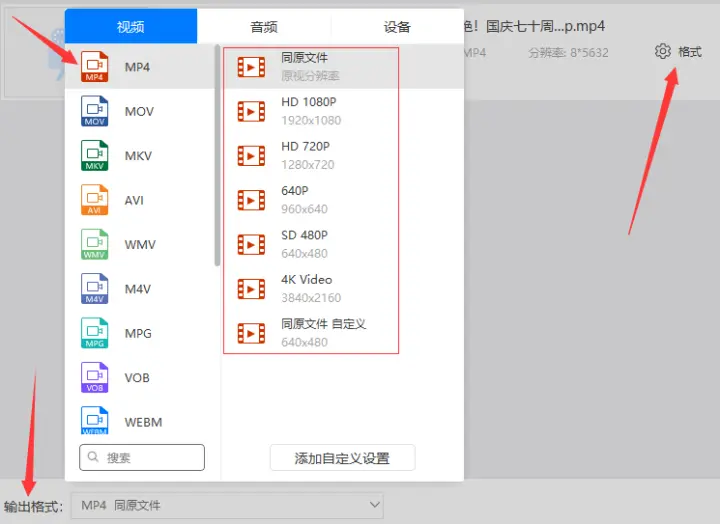Select VOB label in format list
The image size is (720, 524).
(x=137, y=378)
